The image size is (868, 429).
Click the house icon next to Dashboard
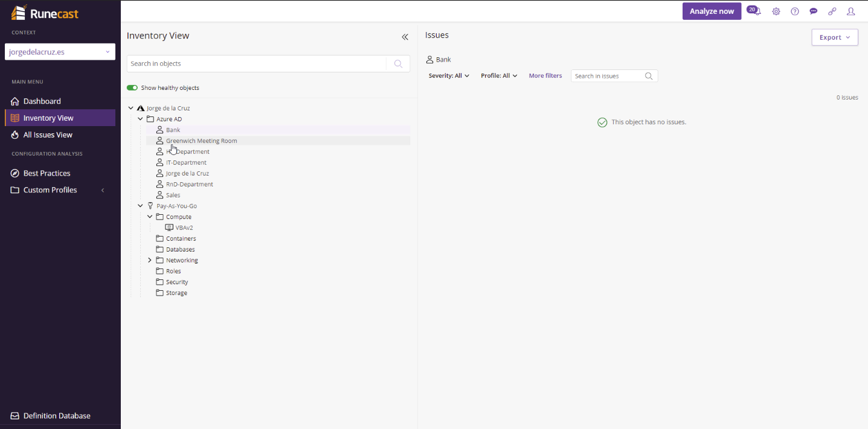click(15, 101)
